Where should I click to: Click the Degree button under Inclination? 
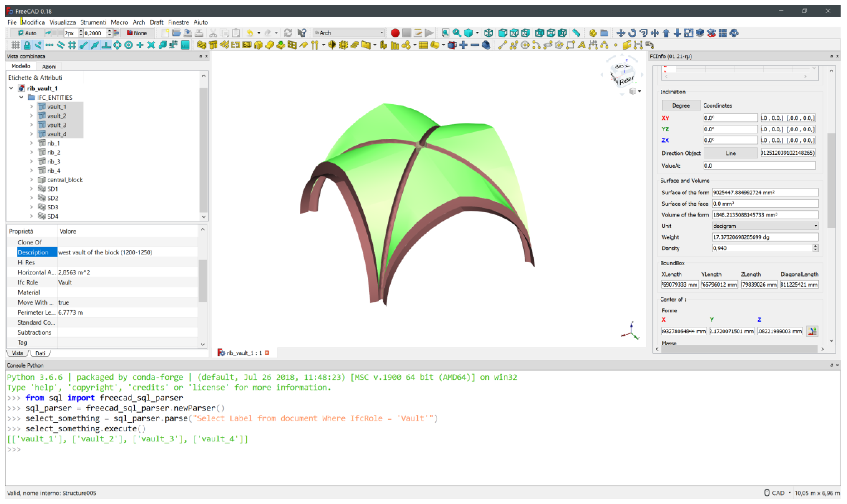point(681,106)
